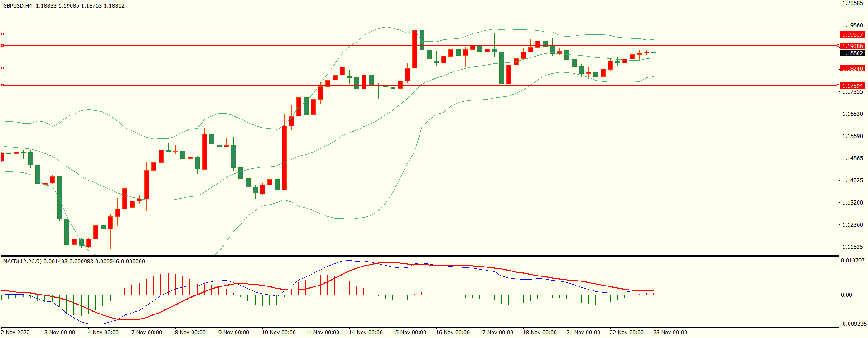Screen dimensions: 868x338
Task: Select the 1.18240 red price label
Action: coord(852,69)
